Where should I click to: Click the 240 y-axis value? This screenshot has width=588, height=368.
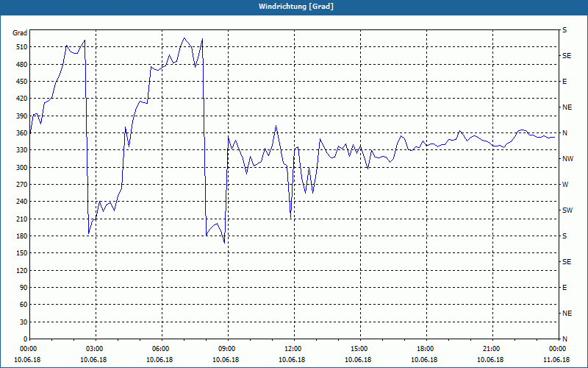pyautogui.click(x=22, y=202)
